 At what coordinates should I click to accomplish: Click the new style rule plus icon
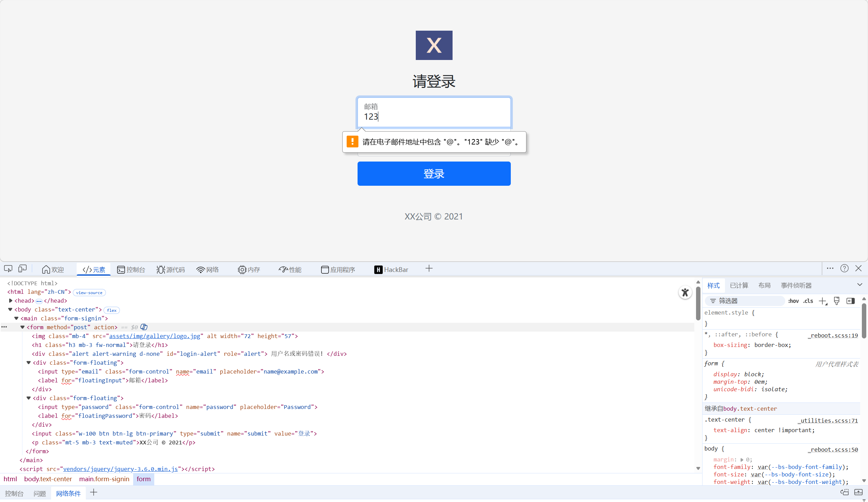[x=822, y=301]
